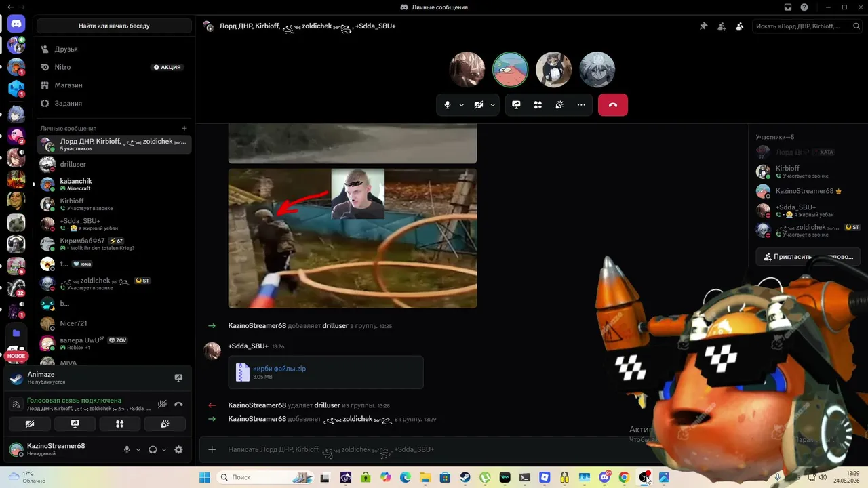Open the Киримба direct message
Screen dimensions: 868x488
114,244
